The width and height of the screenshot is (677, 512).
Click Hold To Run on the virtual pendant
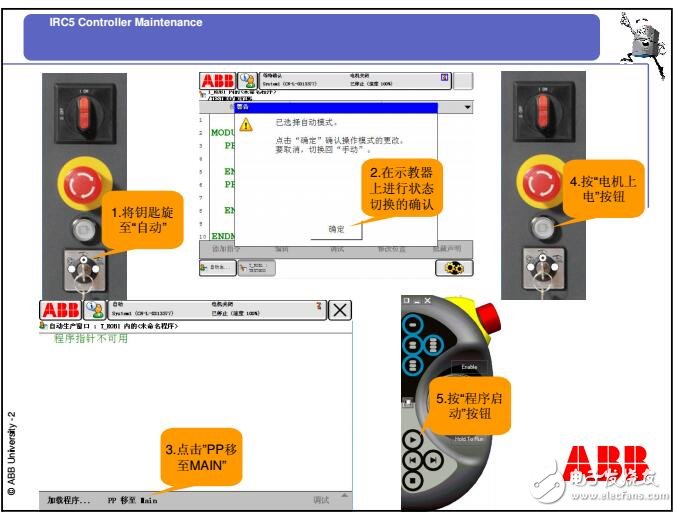[x=469, y=439]
